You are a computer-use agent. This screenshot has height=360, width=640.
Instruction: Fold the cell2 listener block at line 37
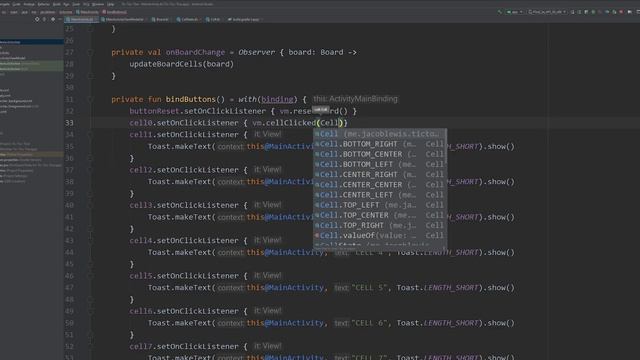pos(91,170)
